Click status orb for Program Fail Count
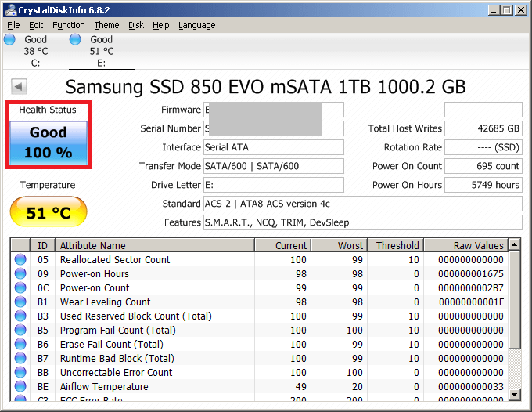532x412 pixels. [20, 330]
